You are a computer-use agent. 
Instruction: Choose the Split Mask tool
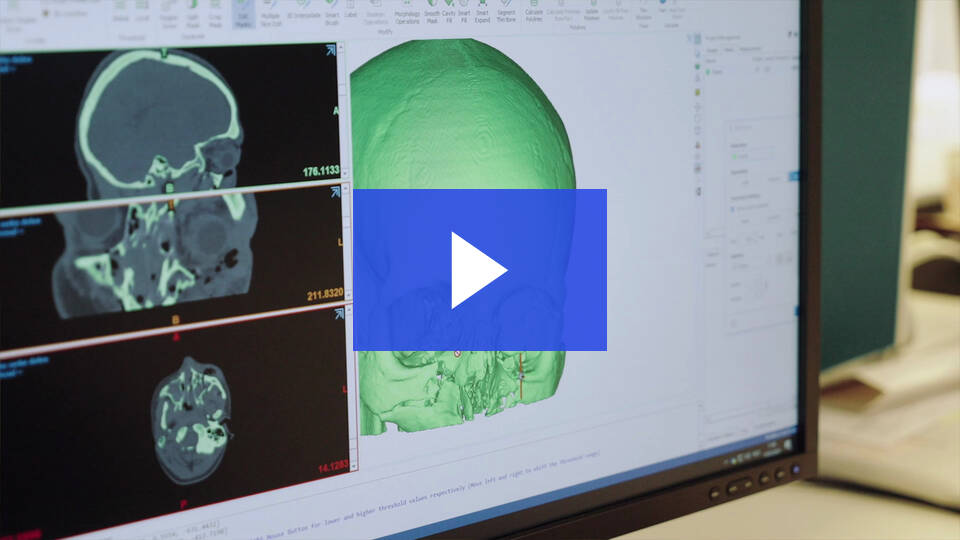(x=193, y=15)
